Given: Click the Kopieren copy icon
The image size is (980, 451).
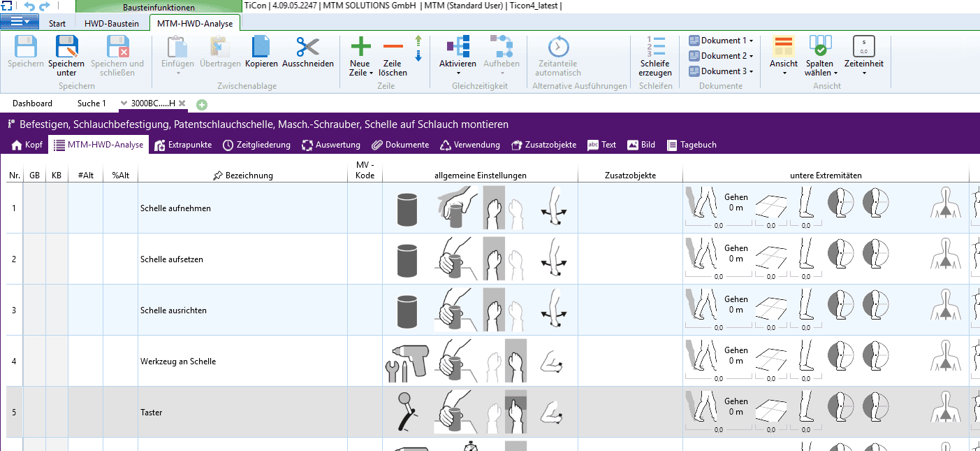Looking at the screenshot, I should [261, 48].
